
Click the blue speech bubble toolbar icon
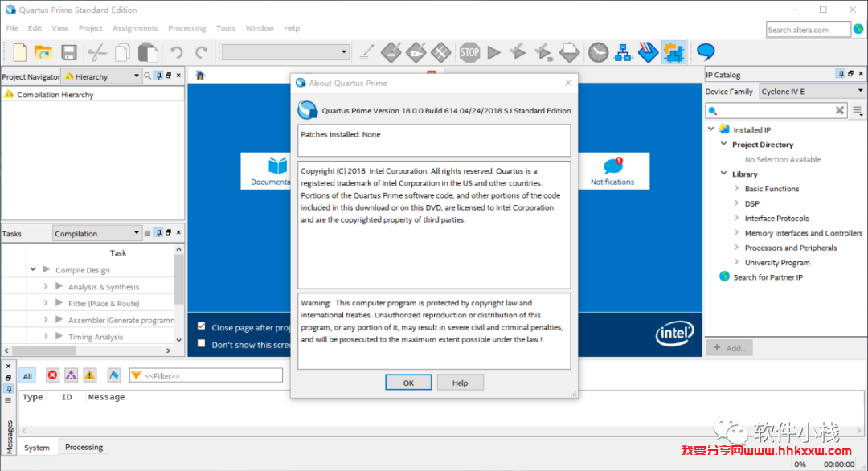click(x=706, y=51)
